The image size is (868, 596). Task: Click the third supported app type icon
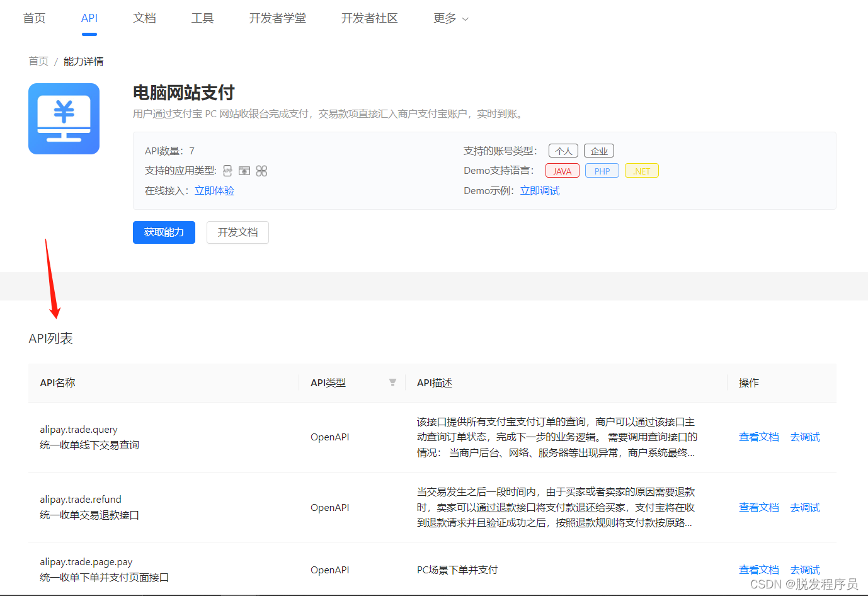[261, 171]
